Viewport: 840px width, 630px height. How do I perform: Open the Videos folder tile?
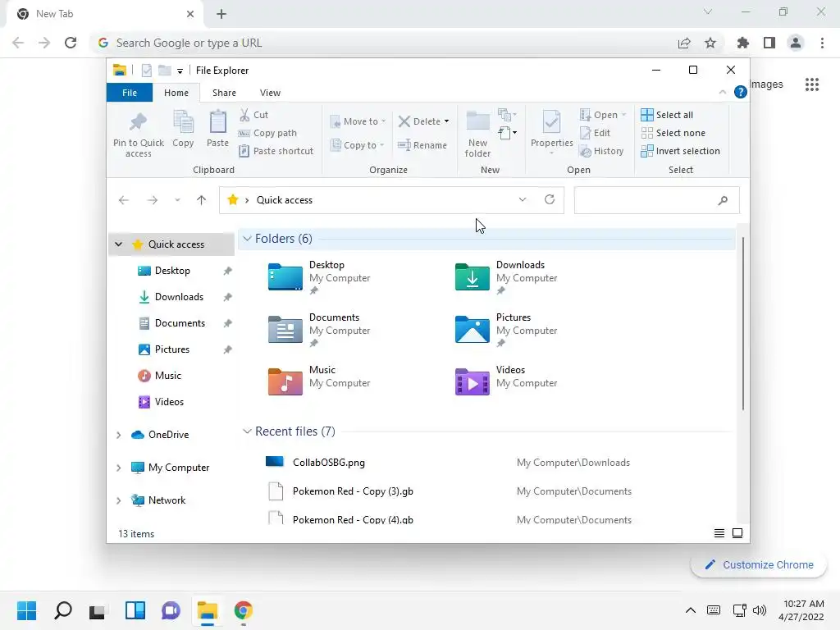point(506,381)
